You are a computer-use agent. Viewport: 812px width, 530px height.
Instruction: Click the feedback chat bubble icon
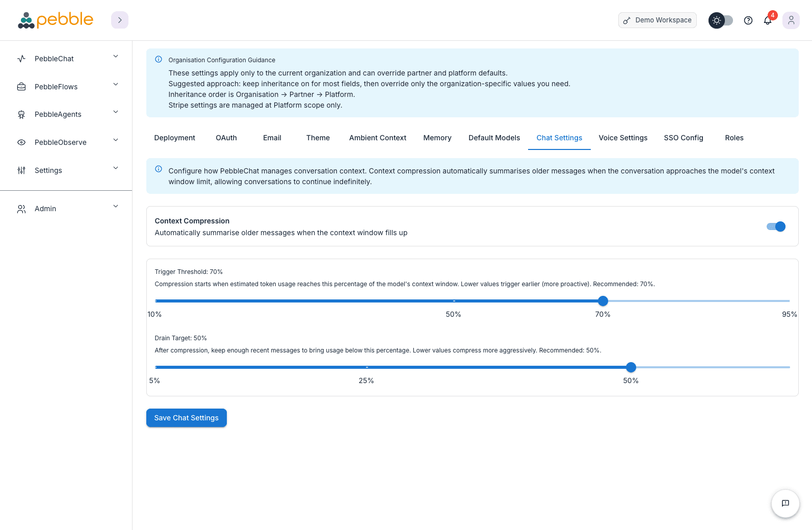785,503
